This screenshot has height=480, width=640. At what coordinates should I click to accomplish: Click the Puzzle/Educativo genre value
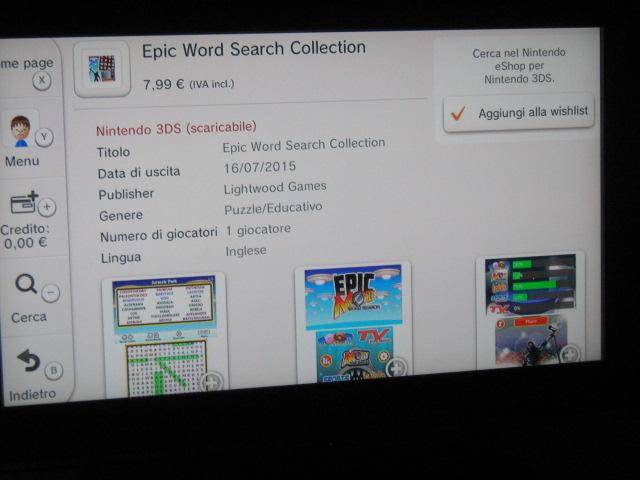click(273, 209)
